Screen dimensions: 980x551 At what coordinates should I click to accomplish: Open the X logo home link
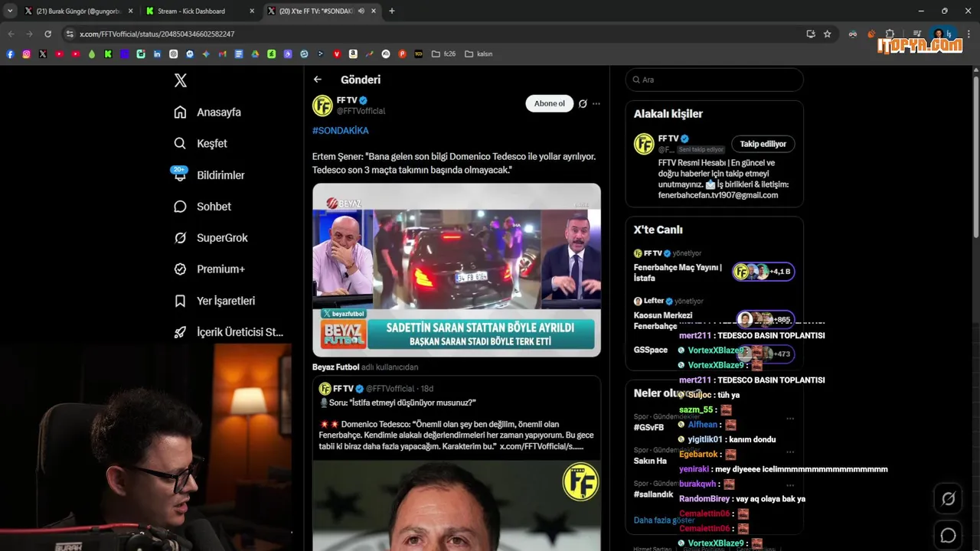click(x=181, y=80)
